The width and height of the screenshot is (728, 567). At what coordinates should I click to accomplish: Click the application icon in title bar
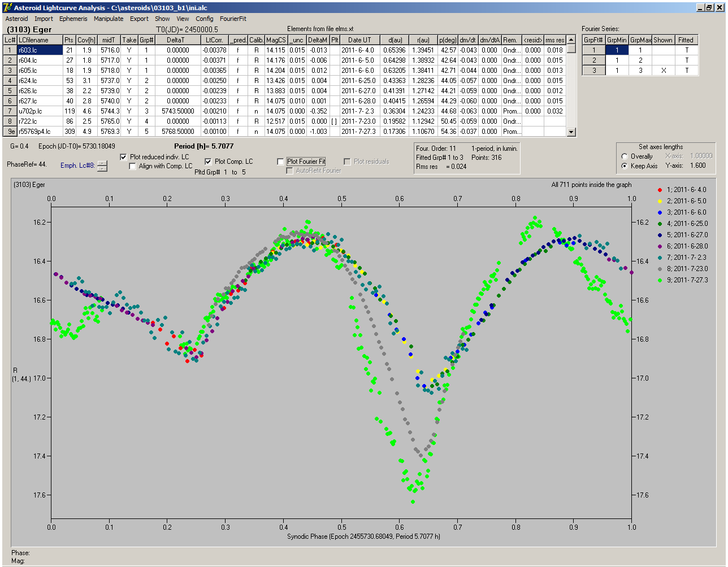click(7, 7)
